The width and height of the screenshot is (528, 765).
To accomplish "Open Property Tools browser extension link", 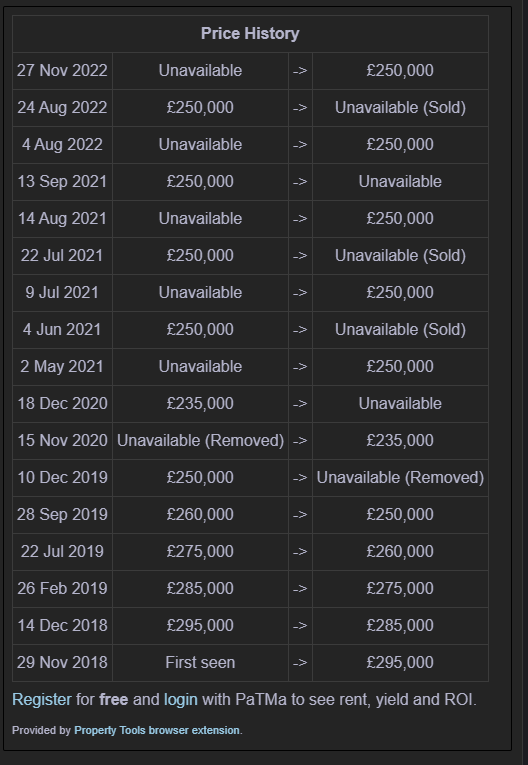I will (157, 730).
